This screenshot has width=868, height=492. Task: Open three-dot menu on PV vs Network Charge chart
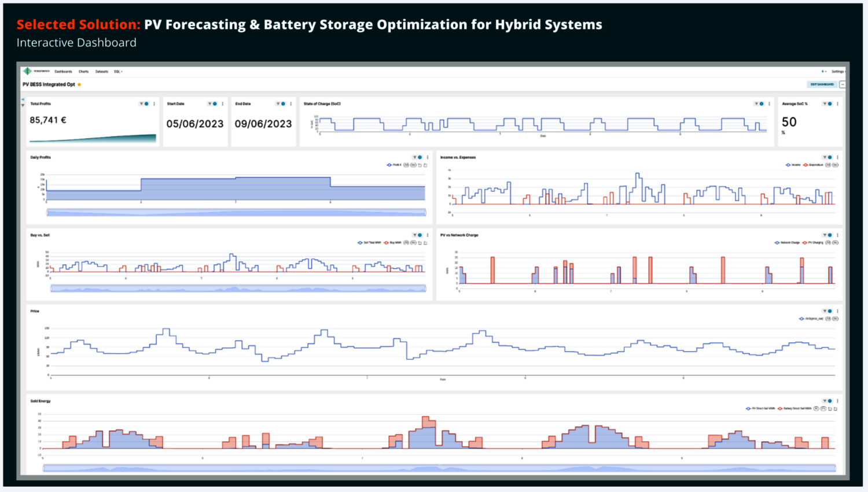point(837,235)
